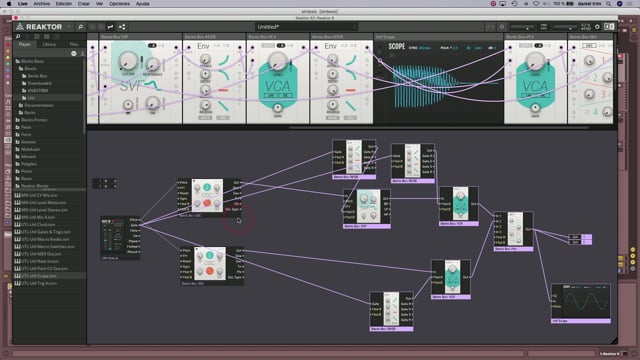
Task: Click the round options icon in browser header
Action: 73,53
